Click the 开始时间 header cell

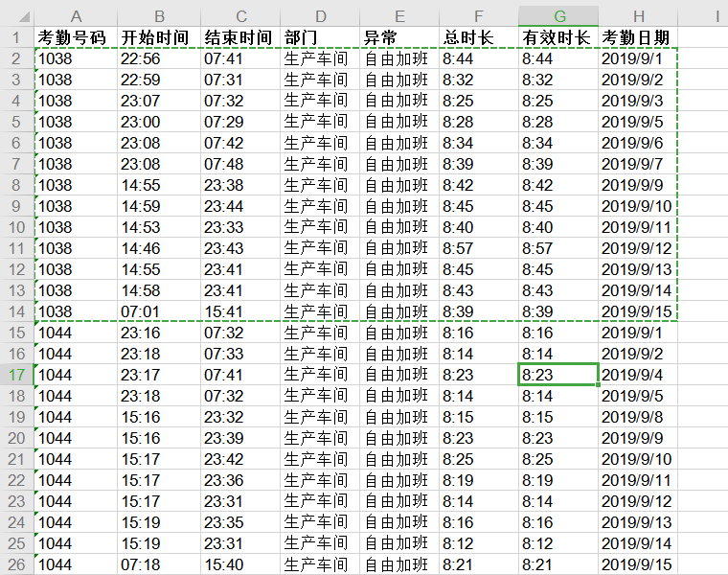point(159,37)
